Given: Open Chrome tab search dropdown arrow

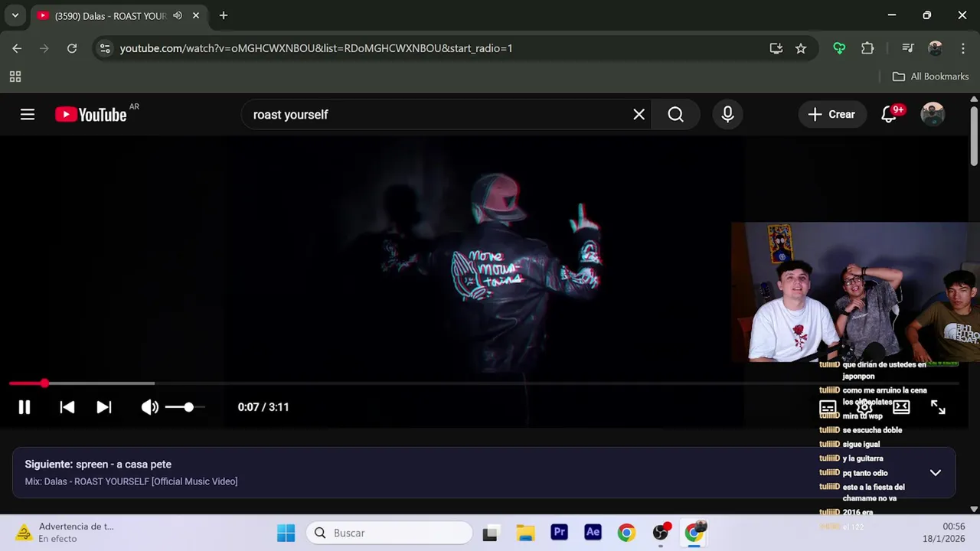Looking at the screenshot, I should [15, 15].
